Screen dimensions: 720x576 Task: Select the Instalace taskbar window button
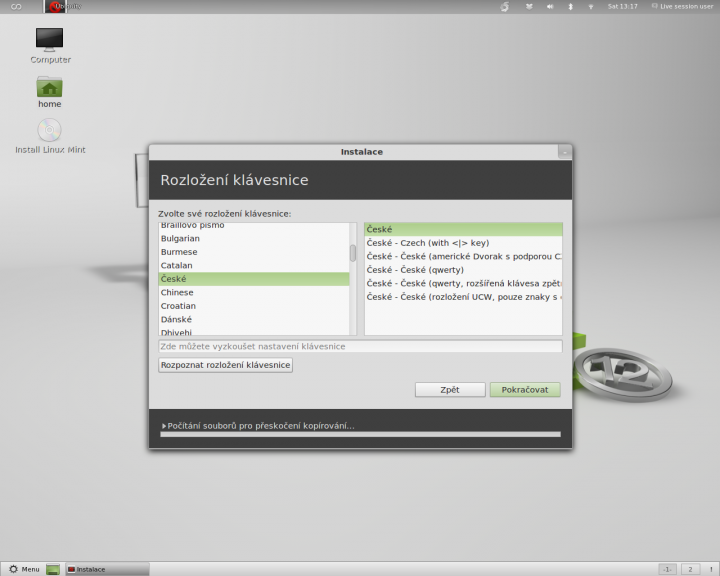pyautogui.click(x=107, y=569)
